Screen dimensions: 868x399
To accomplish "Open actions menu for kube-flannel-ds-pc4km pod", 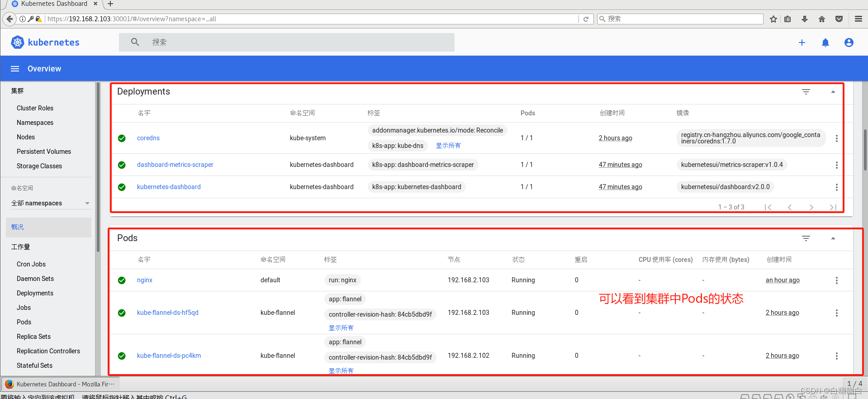I will (x=836, y=356).
